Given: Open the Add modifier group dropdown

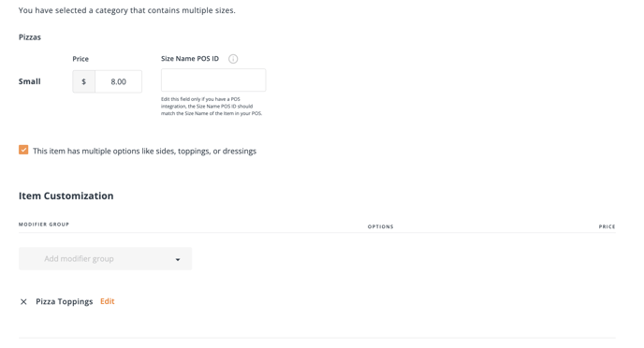Looking at the screenshot, I should coord(105,258).
